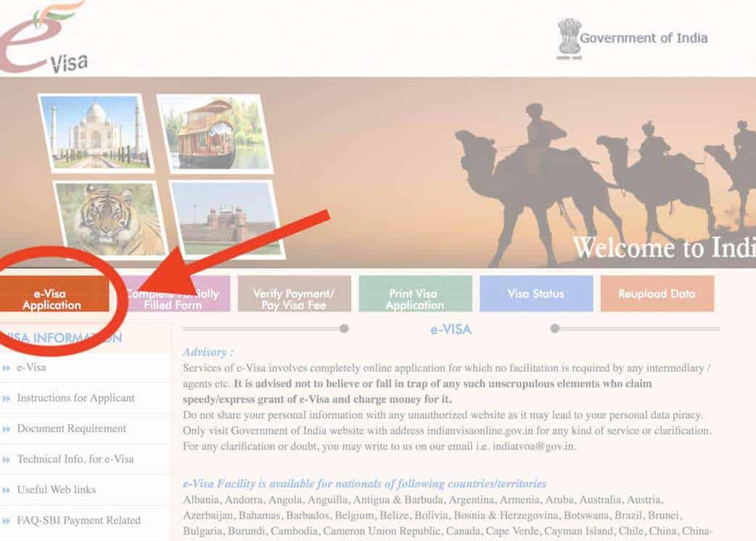Click arrow icon beside Useful Web links
Screen dimensions: 756x541
tap(7, 490)
